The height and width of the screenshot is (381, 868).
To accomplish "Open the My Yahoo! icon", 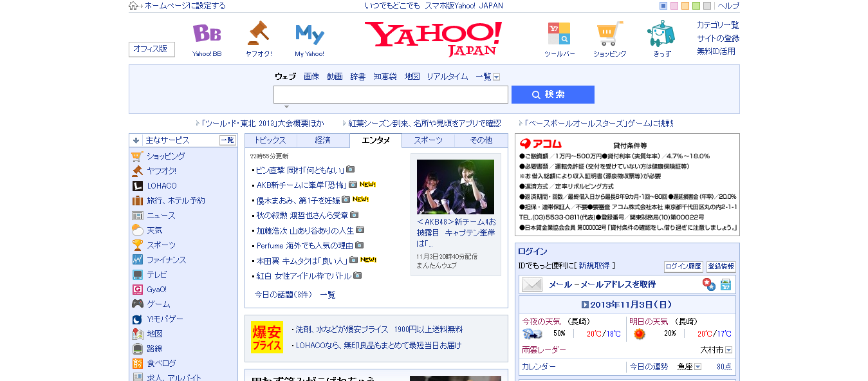I will point(309,34).
